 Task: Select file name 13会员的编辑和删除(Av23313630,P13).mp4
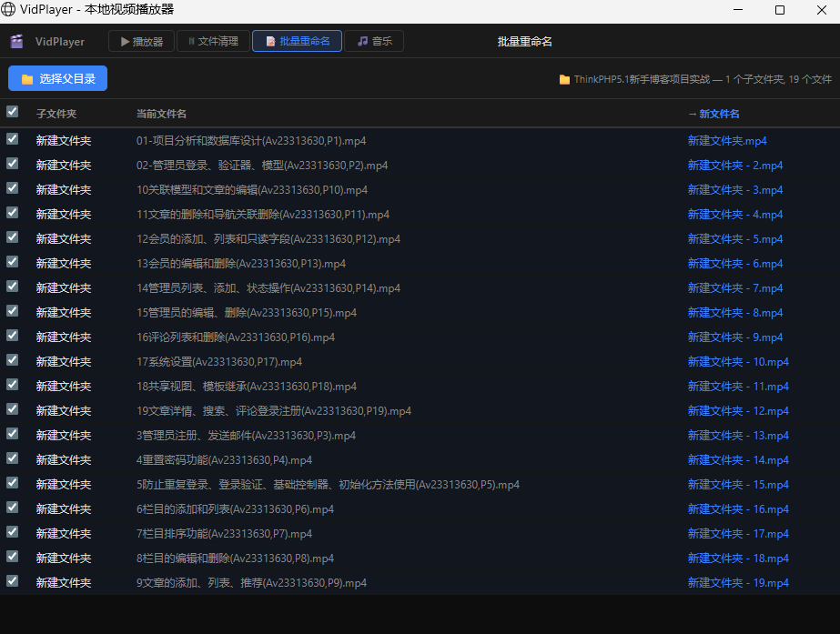(x=241, y=264)
